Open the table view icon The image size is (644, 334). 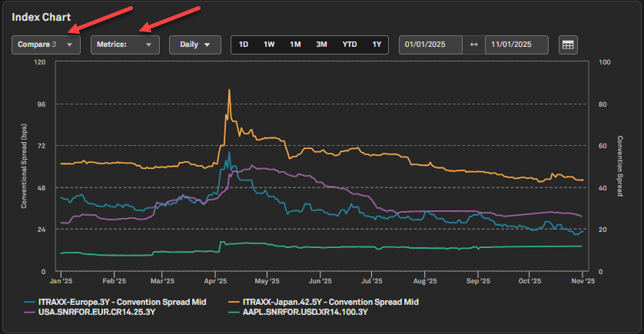[x=568, y=45]
